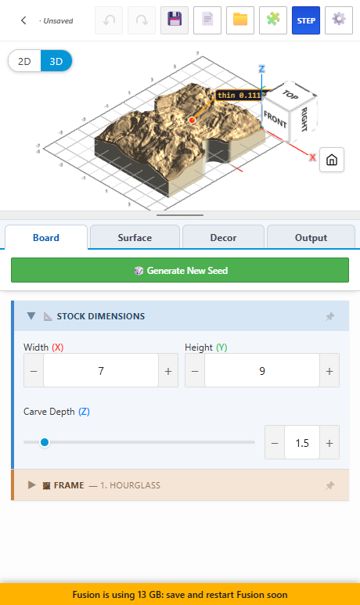The height and width of the screenshot is (605, 360).
Task: Switch to the Surface tab
Action: (135, 237)
